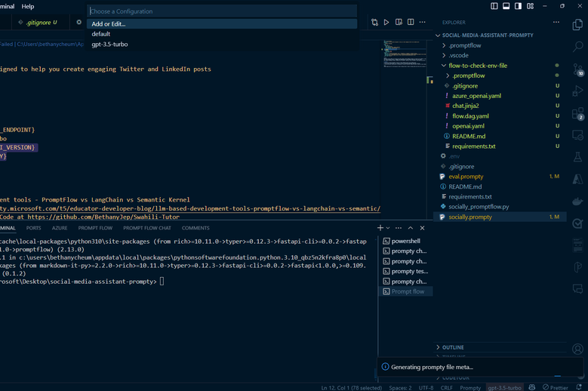Open eval.prompty in the explorer

(x=466, y=177)
